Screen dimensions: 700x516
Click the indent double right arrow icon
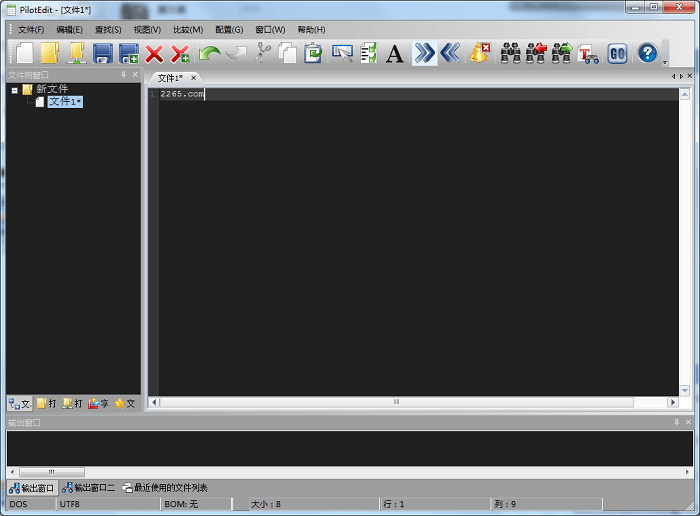tap(425, 53)
